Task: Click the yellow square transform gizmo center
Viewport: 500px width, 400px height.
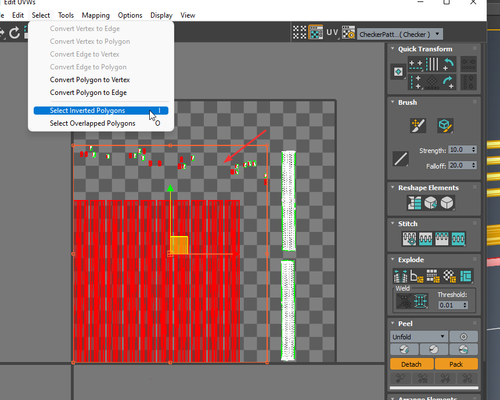Action: pos(179,245)
